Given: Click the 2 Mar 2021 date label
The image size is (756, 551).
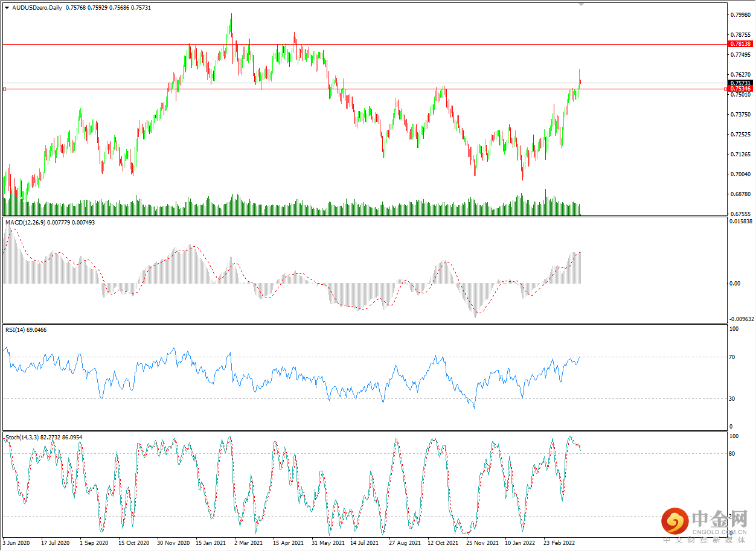Looking at the screenshot, I should (x=249, y=543).
